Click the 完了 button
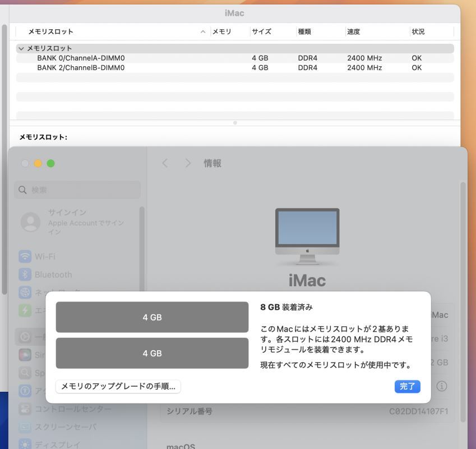 click(x=408, y=386)
